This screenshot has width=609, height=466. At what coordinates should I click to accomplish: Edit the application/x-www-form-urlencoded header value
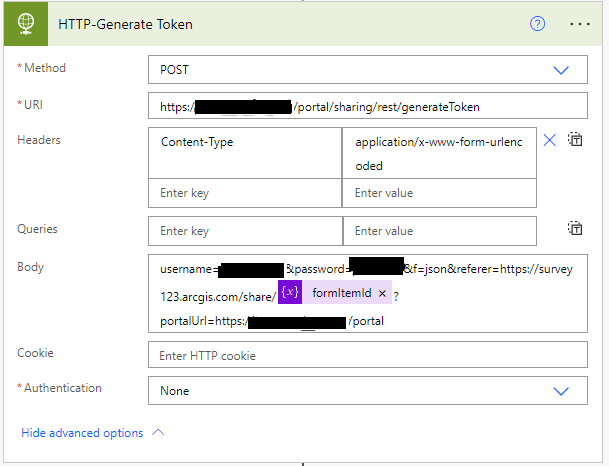click(x=438, y=153)
